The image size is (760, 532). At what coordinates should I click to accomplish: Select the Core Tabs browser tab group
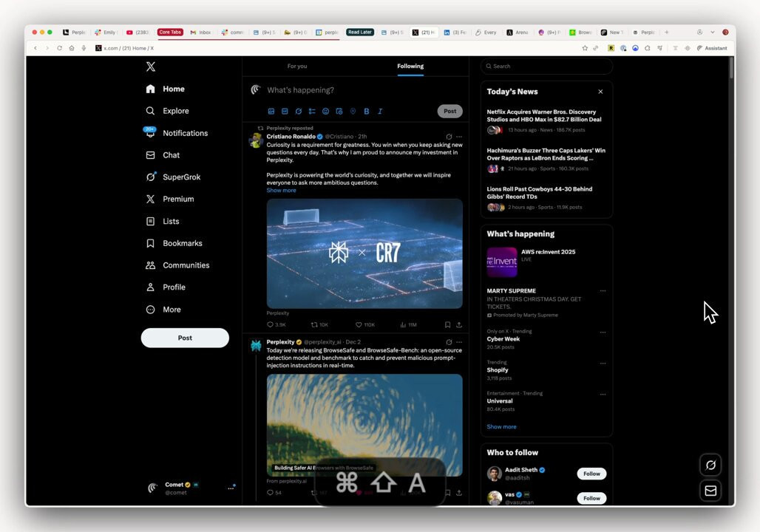pyautogui.click(x=170, y=33)
